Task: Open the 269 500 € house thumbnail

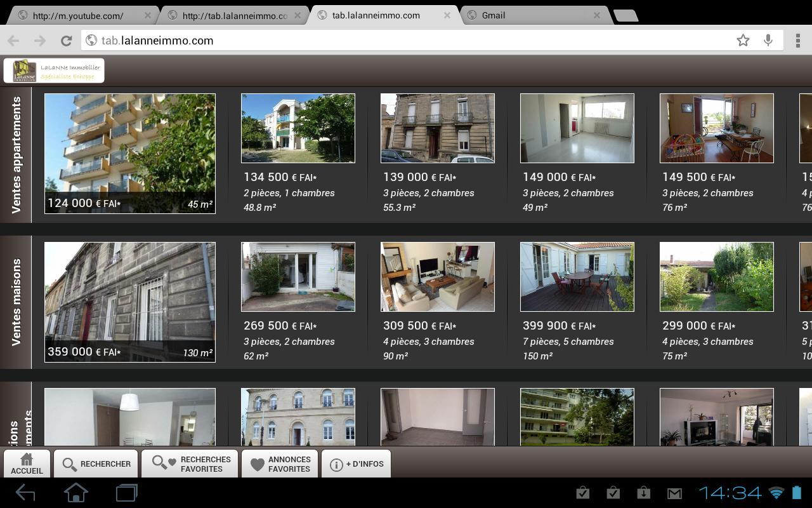Action: pyautogui.click(x=298, y=277)
